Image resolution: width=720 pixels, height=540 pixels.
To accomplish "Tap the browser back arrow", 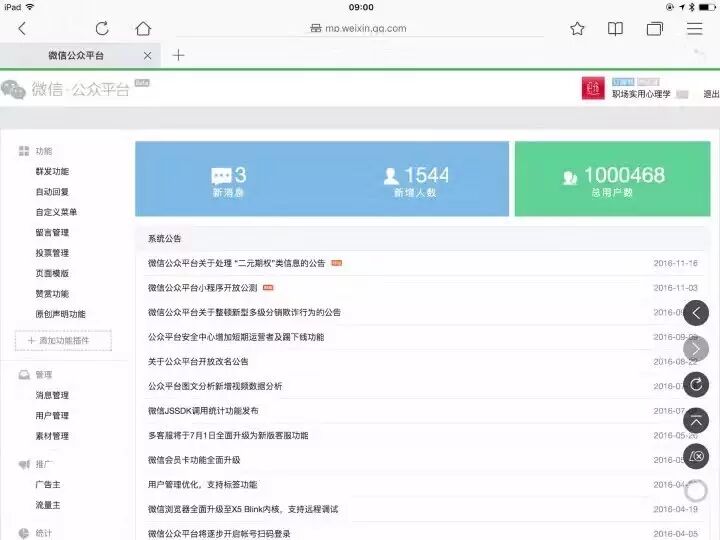I will click(22, 29).
